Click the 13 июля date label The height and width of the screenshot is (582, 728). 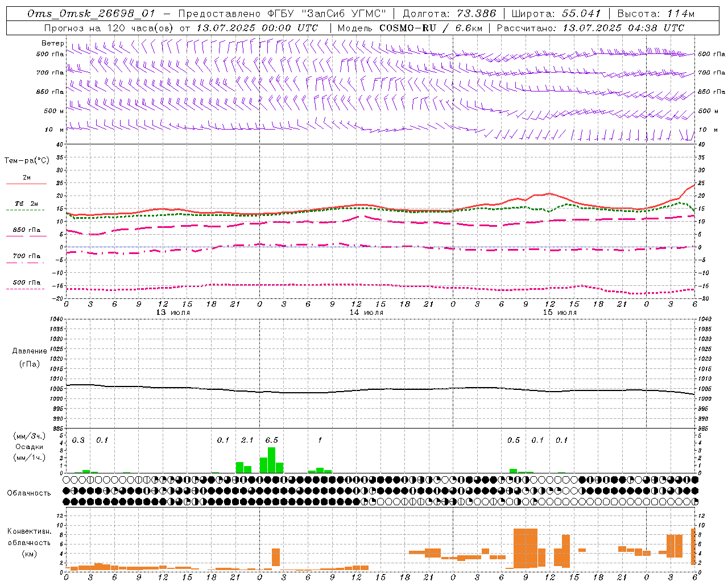tap(173, 313)
